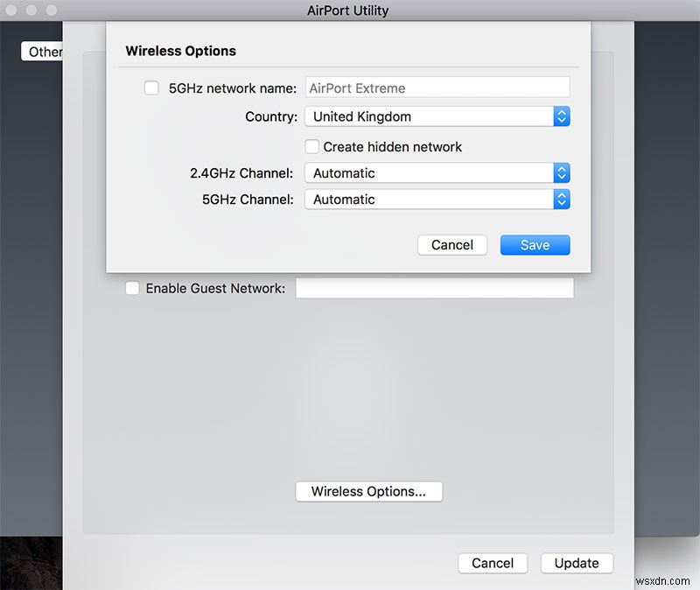
Task: Open the 5GHz Channel dropdown
Action: (x=429, y=199)
